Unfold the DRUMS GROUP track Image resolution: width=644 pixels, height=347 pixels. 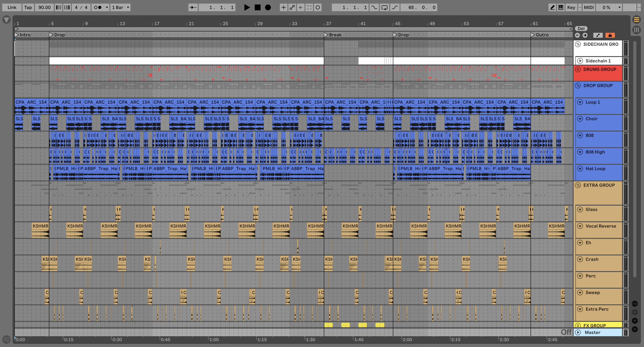[578, 70]
